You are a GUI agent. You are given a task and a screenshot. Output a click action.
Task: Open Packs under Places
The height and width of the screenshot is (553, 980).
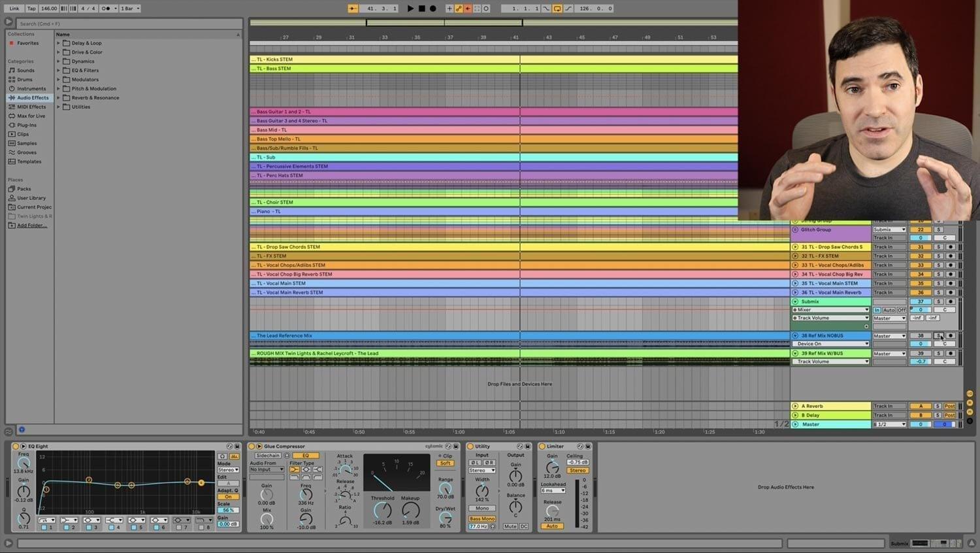[24, 189]
